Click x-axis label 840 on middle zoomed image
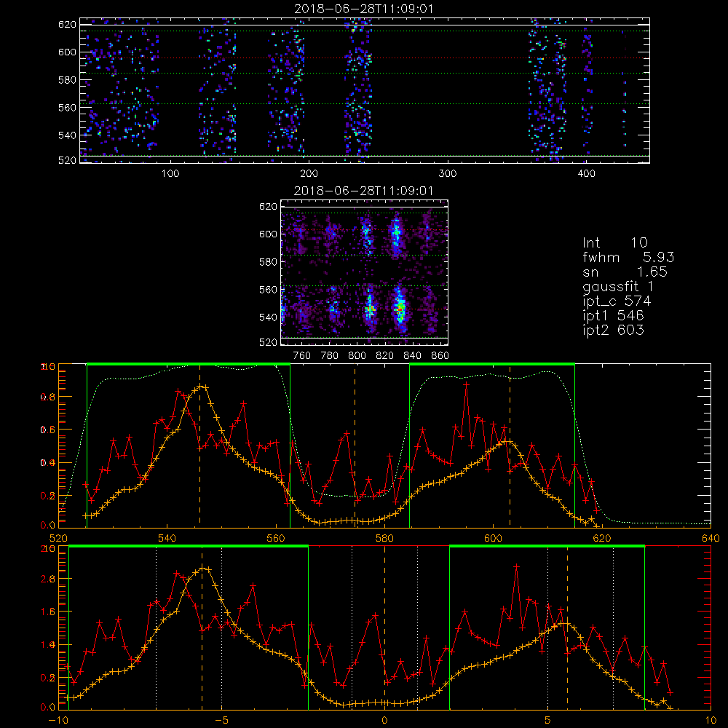728x728 pixels. [412, 356]
